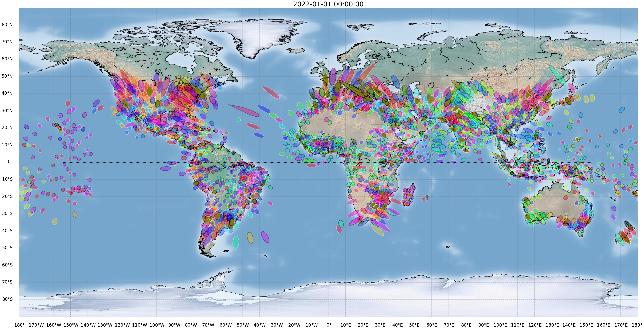Choose the "140°E" longitude label

569,325
